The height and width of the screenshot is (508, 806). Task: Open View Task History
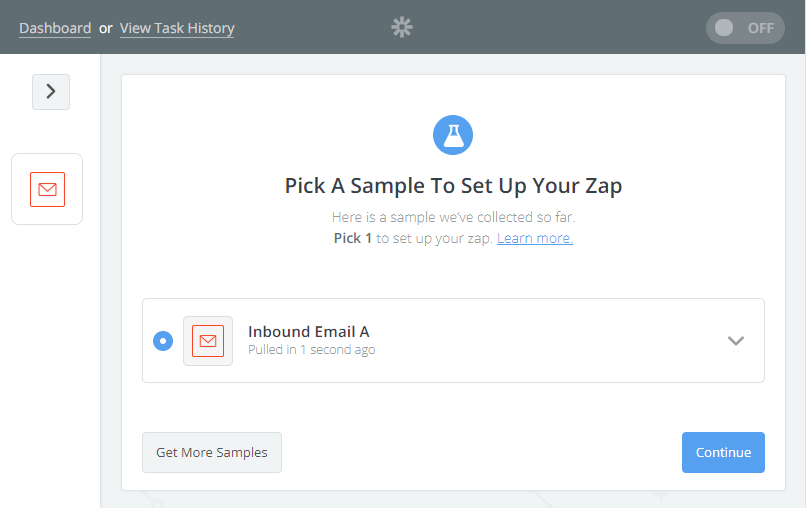tap(177, 28)
